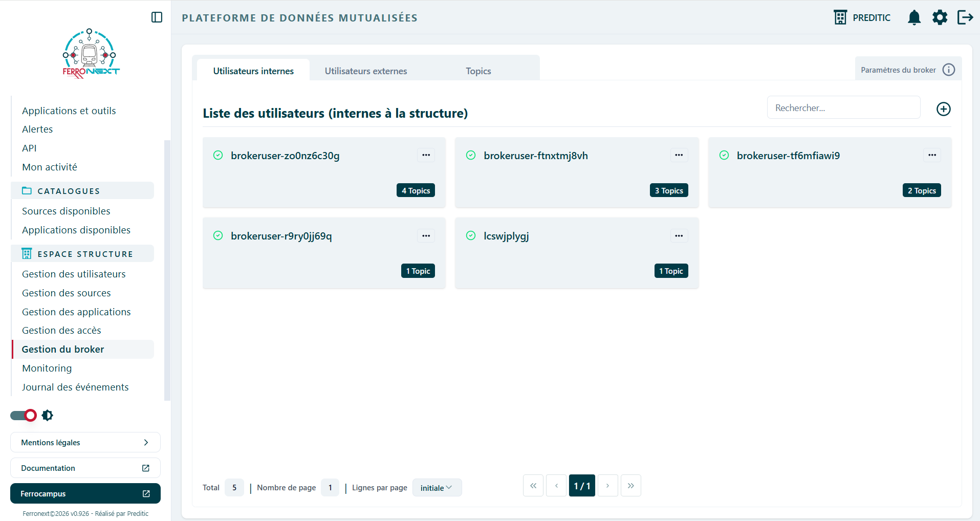Switch to the Utilisateurs externes tab
Image resolution: width=980 pixels, height=521 pixels.
366,71
